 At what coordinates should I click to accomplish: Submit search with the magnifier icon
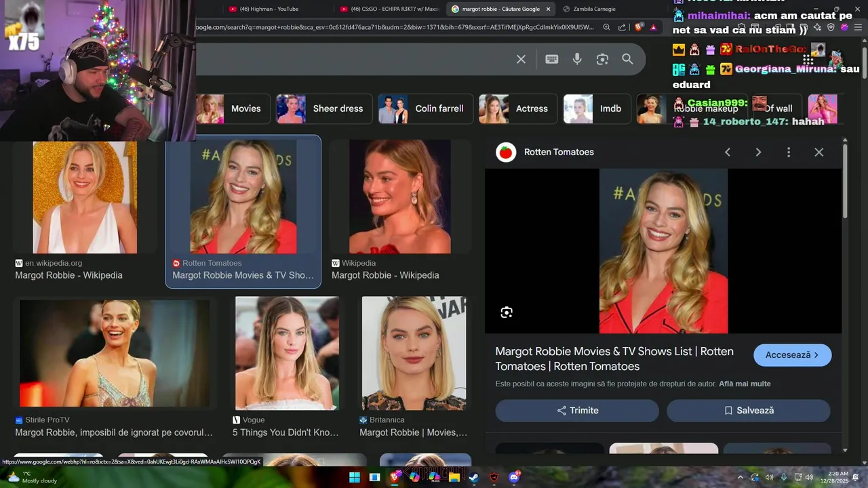[x=627, y=59]
